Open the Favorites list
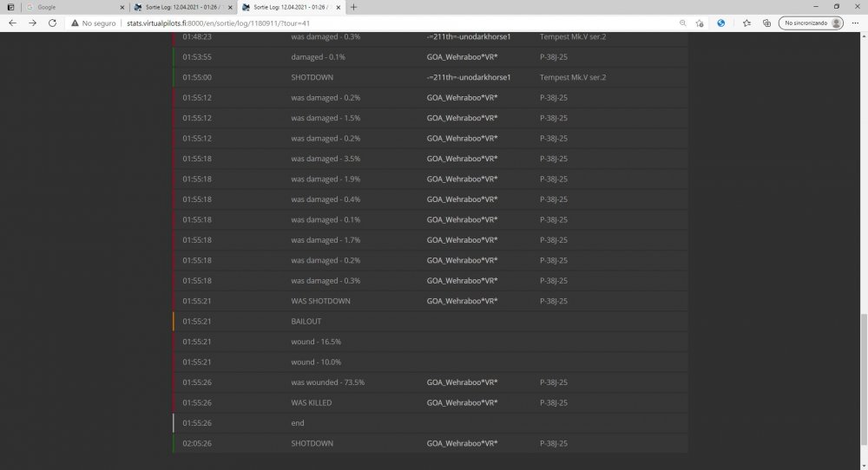 [x=746, y=23]
